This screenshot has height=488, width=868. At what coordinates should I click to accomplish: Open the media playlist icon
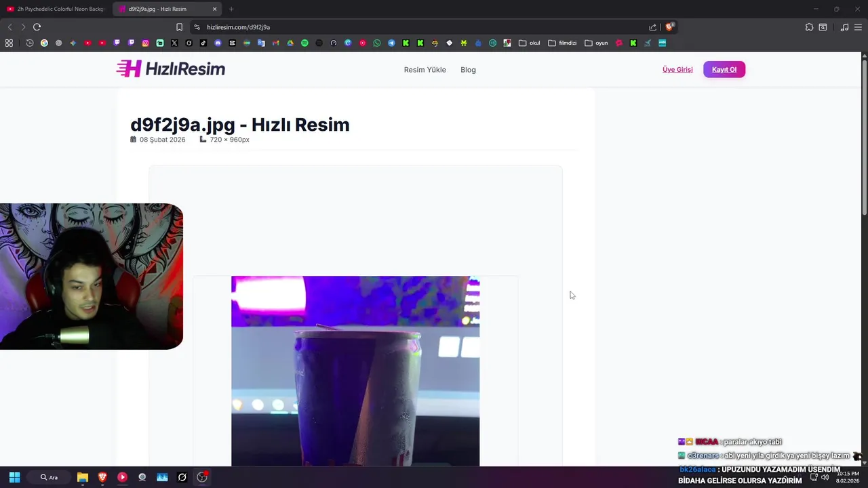tap(844, 27)
